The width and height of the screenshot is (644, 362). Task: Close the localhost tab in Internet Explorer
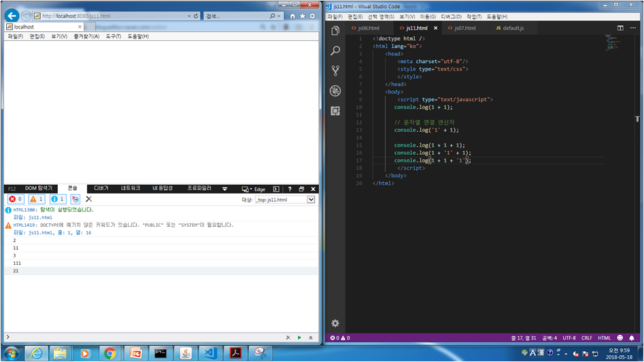[80, 26]
